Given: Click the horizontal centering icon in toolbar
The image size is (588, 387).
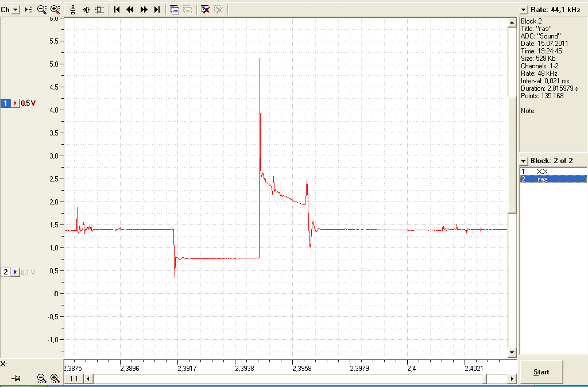Looking at the screenshot, I should [86, 10].
